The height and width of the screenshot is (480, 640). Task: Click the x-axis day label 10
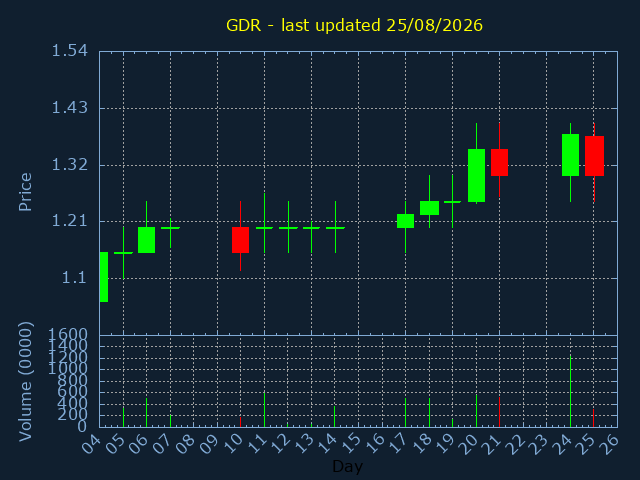[233, 444]
